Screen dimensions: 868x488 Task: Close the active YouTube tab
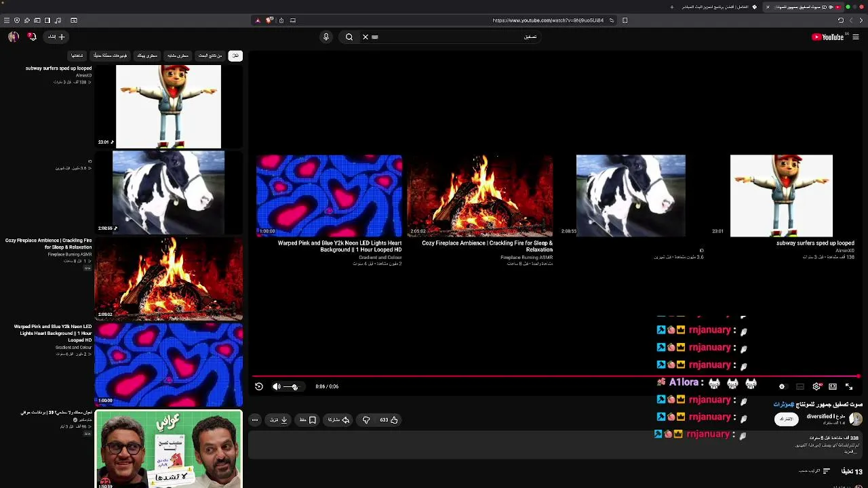[x=768, y=7]
